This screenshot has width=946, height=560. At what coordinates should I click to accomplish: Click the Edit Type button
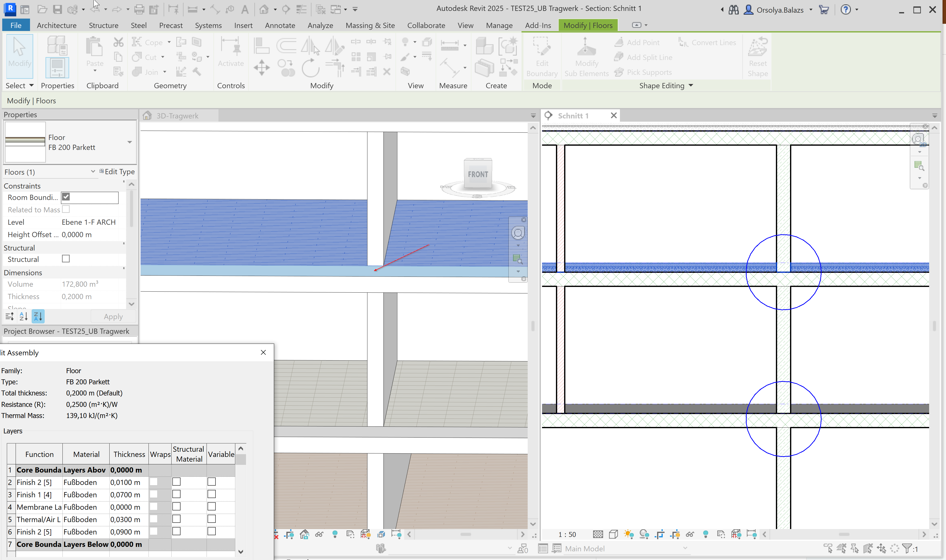(x=117, y=172)
